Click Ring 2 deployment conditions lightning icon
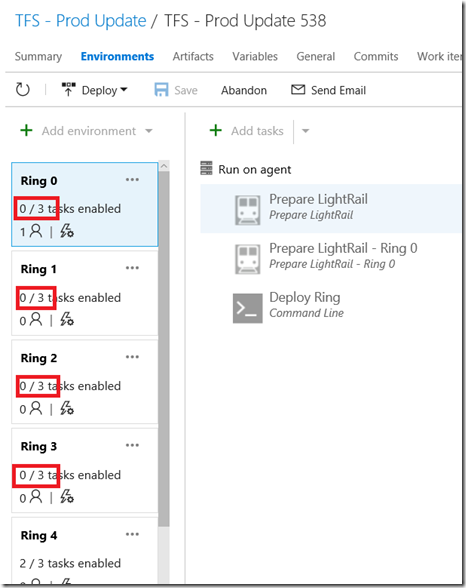Viewport: 466px width, 588px height. point(67,408)
